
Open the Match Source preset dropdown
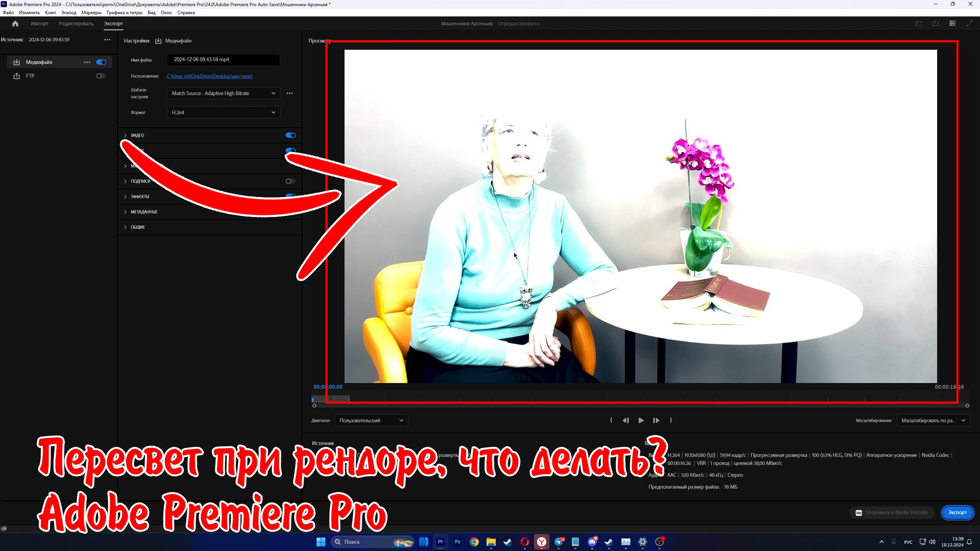[x=223, y=93]
